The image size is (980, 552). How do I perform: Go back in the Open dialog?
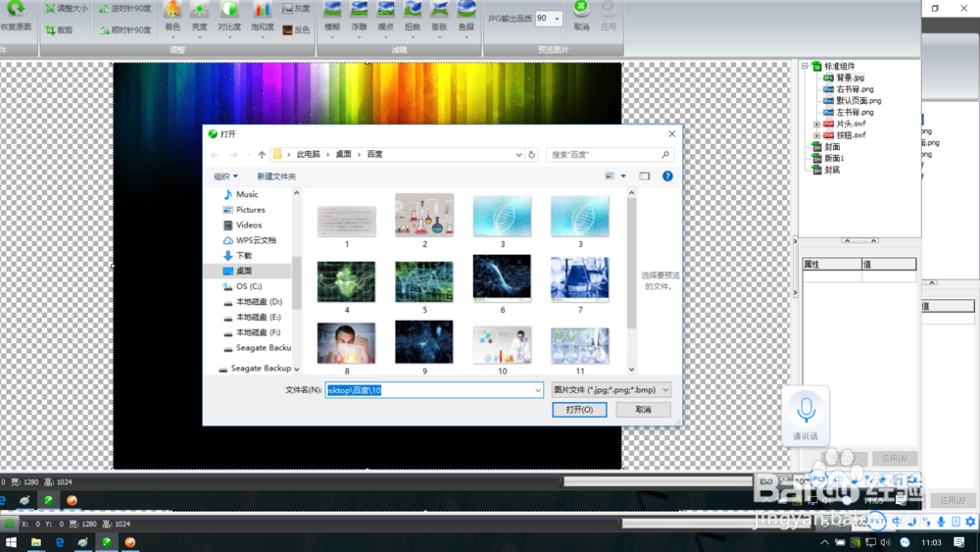215,154
